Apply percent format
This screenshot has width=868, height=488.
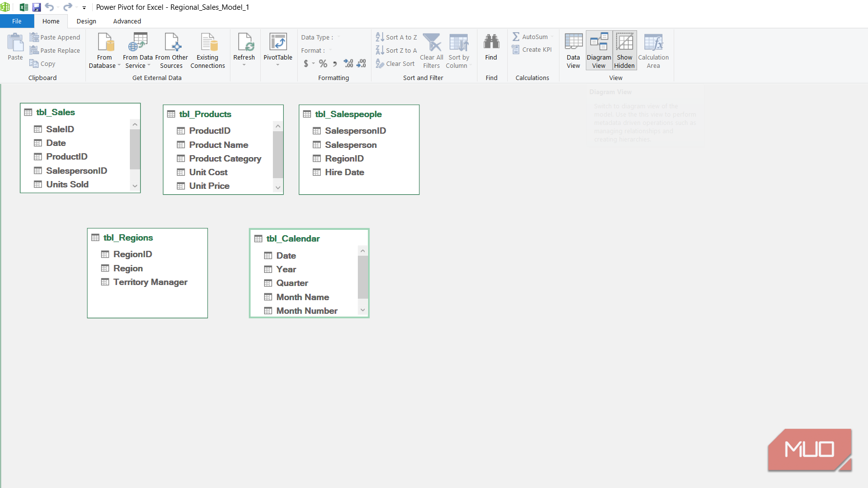click(x=323, y=63)
